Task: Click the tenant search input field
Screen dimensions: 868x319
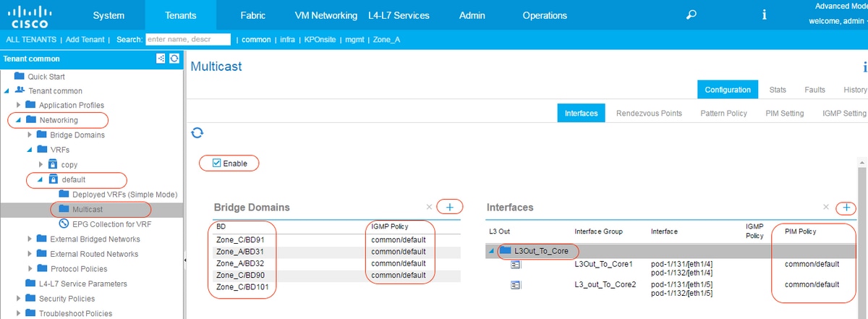Action: point(188,40)
